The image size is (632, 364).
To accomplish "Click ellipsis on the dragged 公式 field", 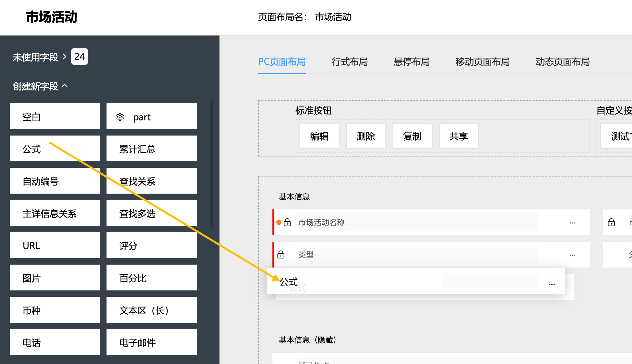I will (x=552, y=284).
